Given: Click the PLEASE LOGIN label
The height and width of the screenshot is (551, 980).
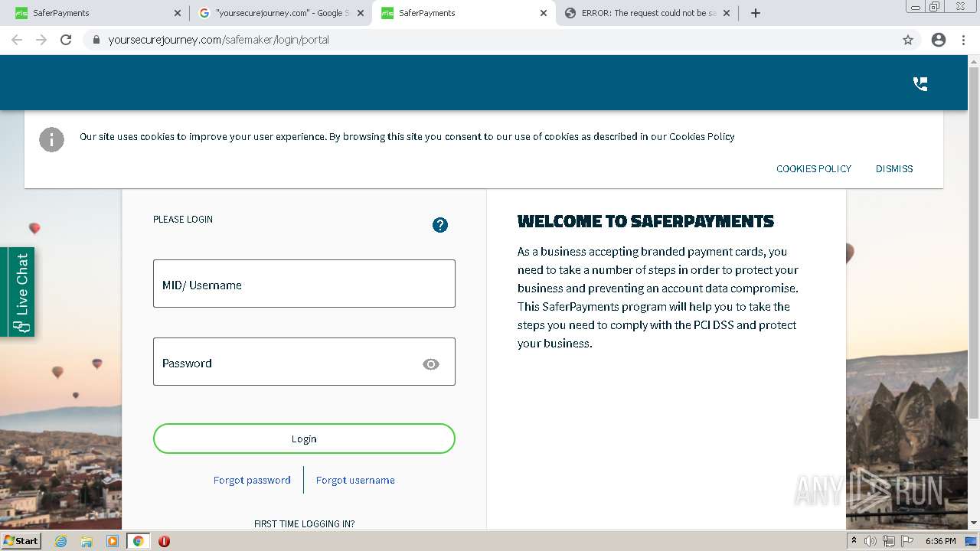Looking at the screenshot, I should (183, 220).
